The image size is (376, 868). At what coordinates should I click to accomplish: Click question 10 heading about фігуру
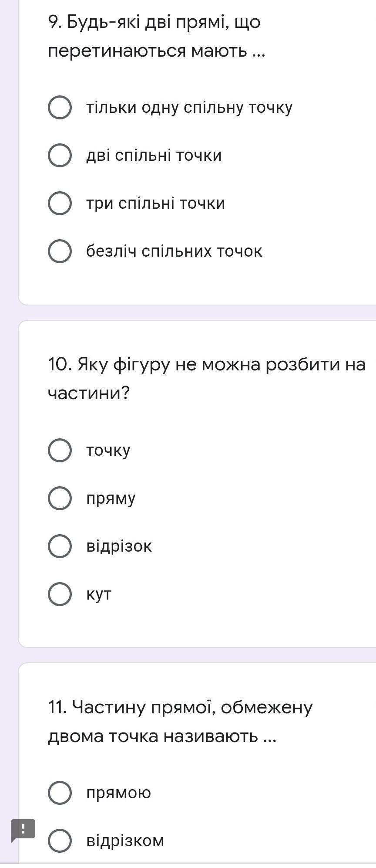[x=206, y=378]
